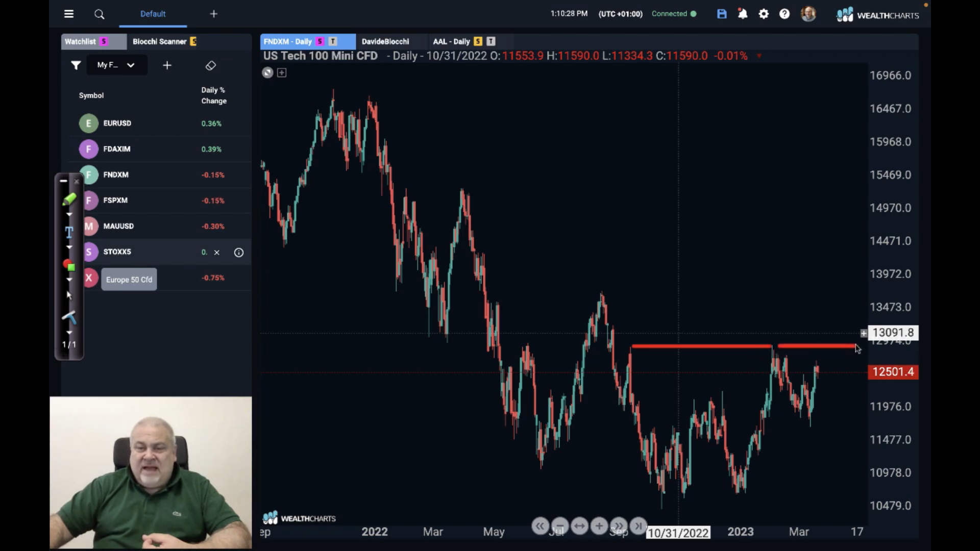Open settings with the gear icon
This screenshot has width=980, height=551.
coord(764,14)
